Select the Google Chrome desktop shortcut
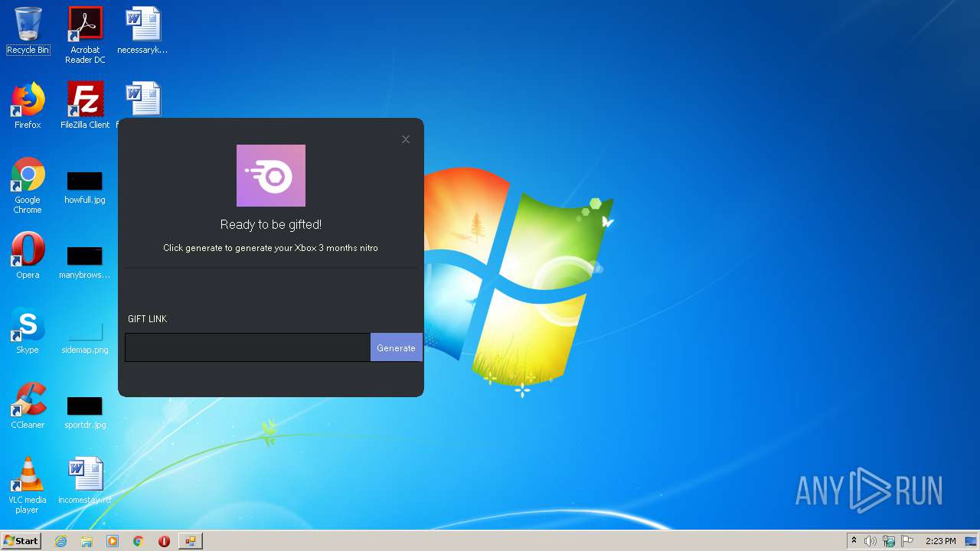The width and height of the screenshot is (980, 551). pyautogui.click(x=28, y=185)
